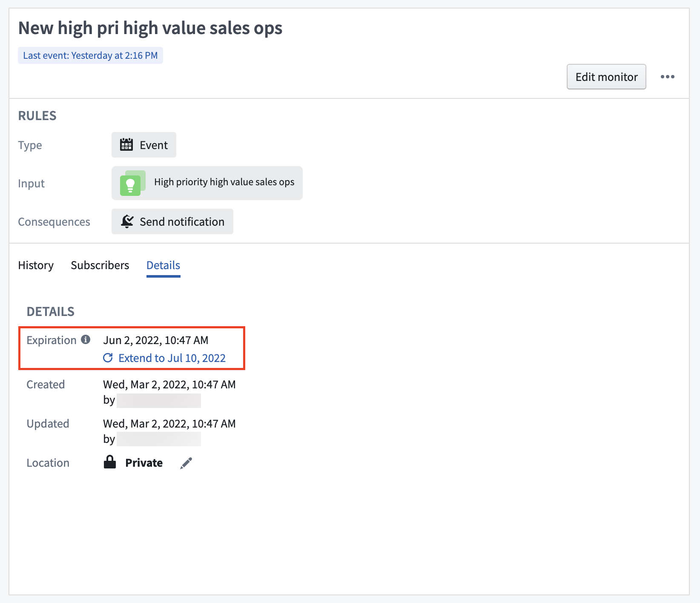Click the RULES section heading
This screenshot has width=700, height=603.
tap(37, 116)
